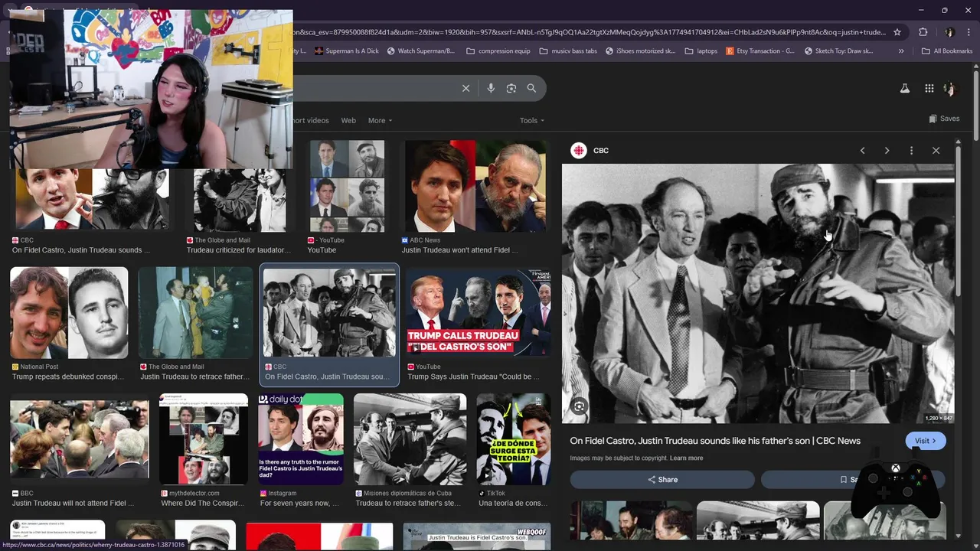The height and width of the screenshot is (551, 980).
Task: Visit the CBC News source page
Action: point(926,441)
